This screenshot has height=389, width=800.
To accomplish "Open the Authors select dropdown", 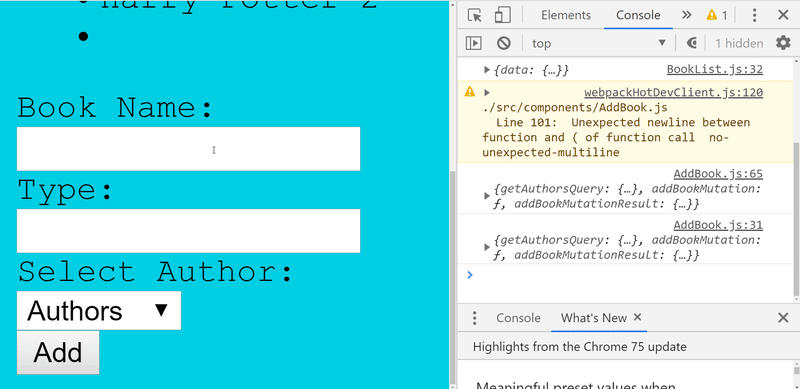I will [x=98, y=310].
